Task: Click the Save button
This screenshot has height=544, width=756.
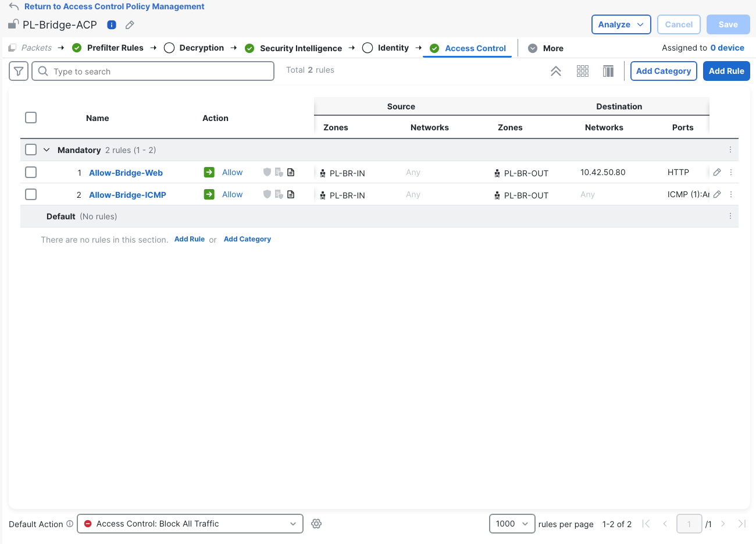Action: pos(728,24)
